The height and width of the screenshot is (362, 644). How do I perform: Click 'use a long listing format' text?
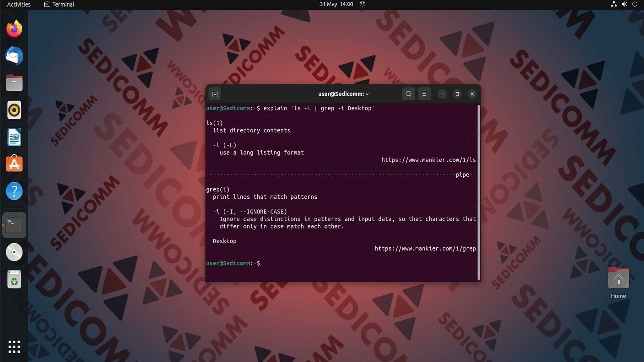[262, 153]
